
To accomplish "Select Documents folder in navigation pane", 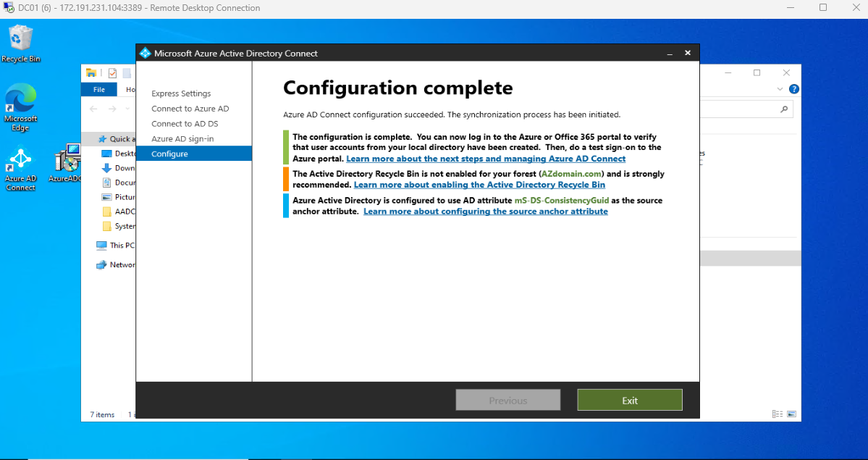I will 119,183.
